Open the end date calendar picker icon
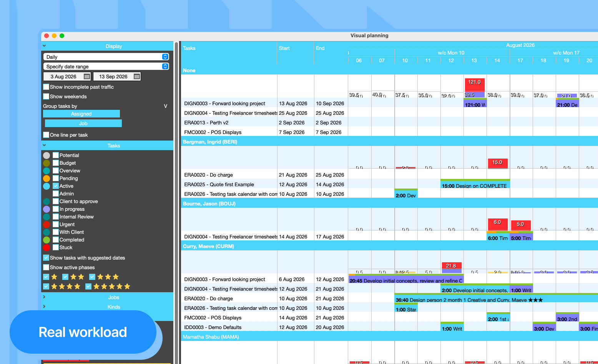 click(x=137, y=76)
